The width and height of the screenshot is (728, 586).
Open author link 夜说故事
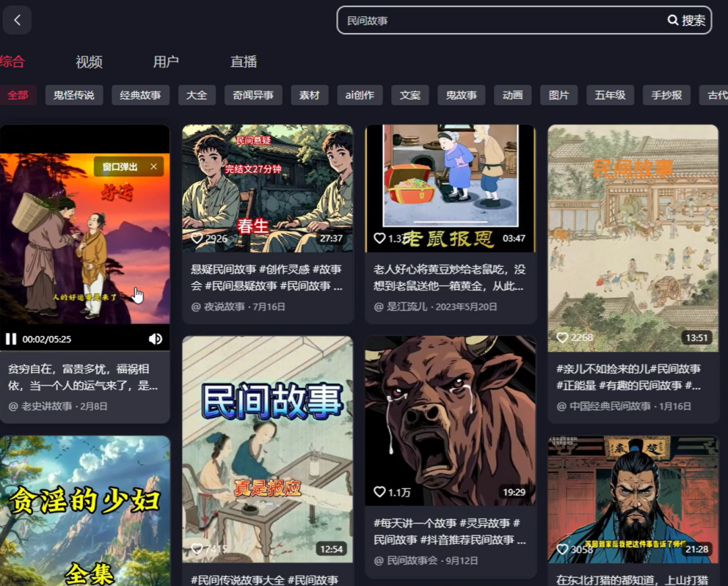click(x=223, y=306)
